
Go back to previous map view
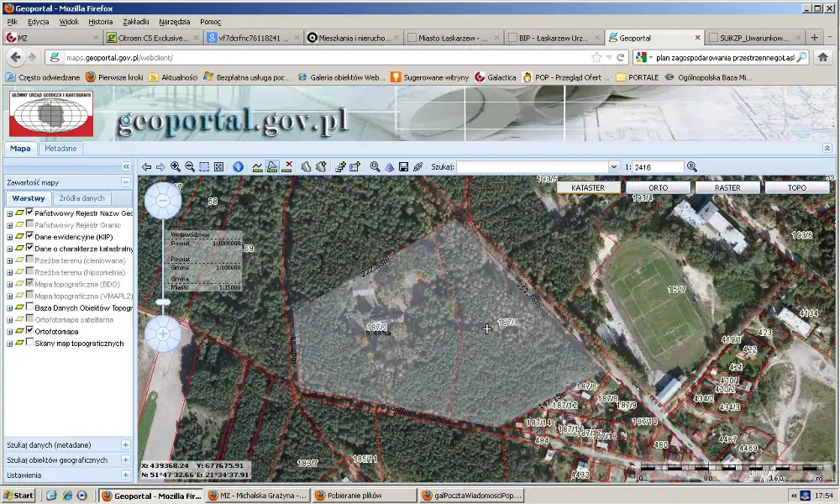tap(147, 166)
